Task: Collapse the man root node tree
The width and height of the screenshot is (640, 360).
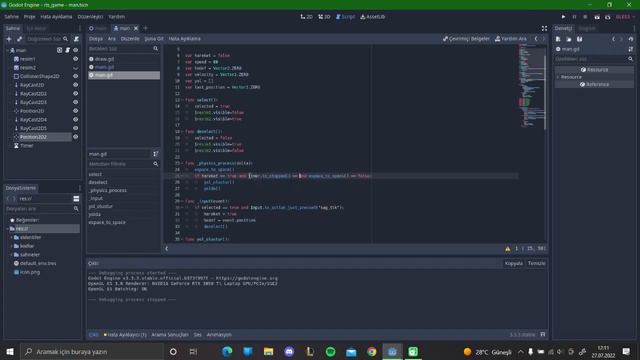Action: [x=7, y=50]
